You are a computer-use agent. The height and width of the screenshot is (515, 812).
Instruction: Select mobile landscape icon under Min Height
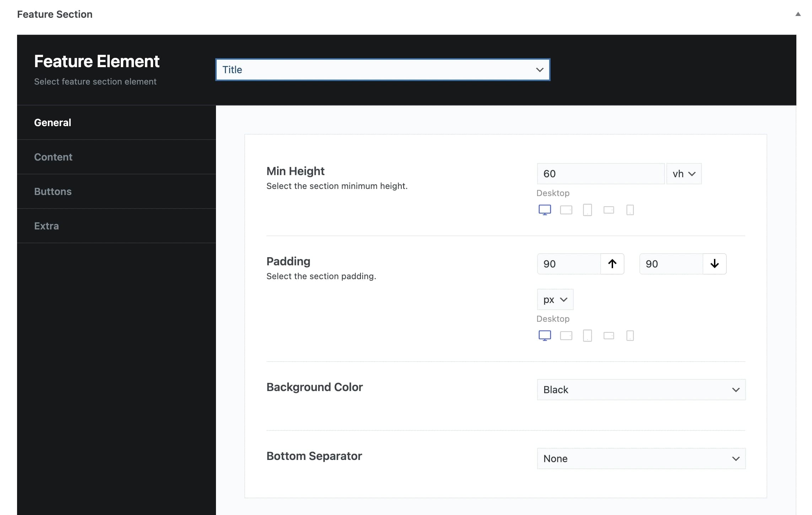pos(609,210)
